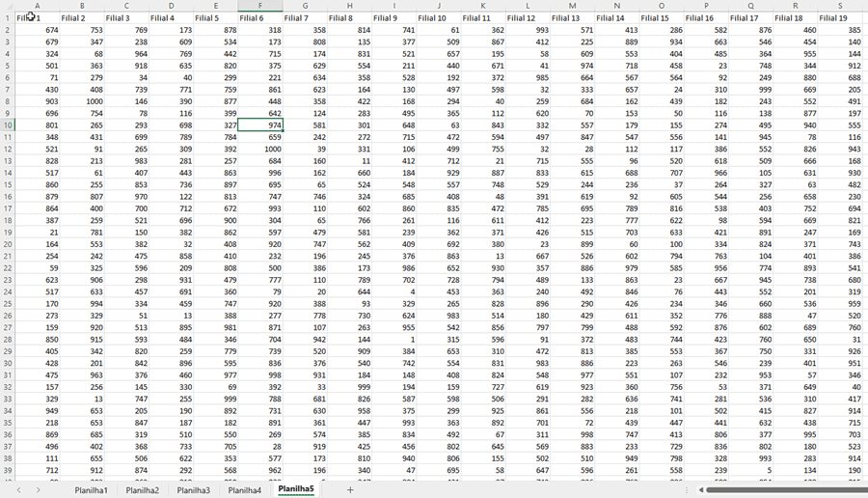Viewport: 868px width, 498px height.
Task: Click the previous sheet navigation arrow
Action: click(19, 489)
